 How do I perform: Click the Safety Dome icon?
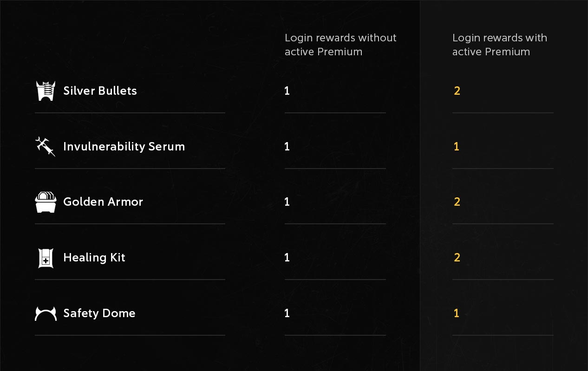click(x=46, y=313)
